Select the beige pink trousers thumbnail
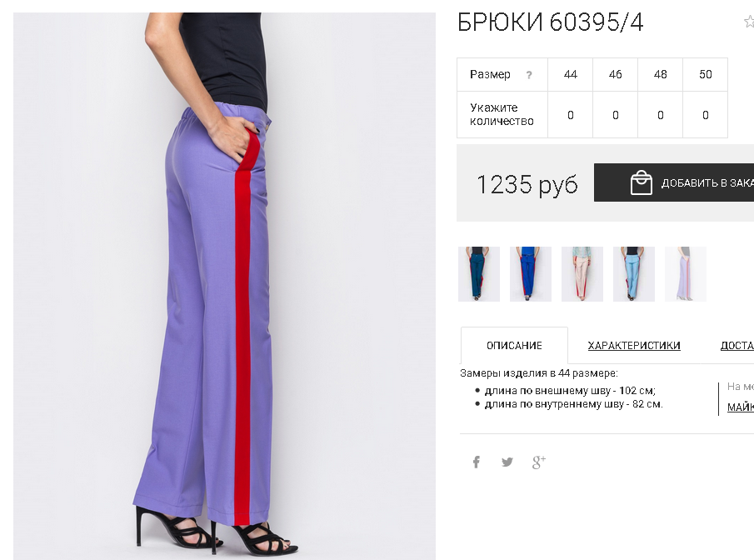The height and width of the screenshot is (560, 754). pyautogui.click(x=582, y=274)
